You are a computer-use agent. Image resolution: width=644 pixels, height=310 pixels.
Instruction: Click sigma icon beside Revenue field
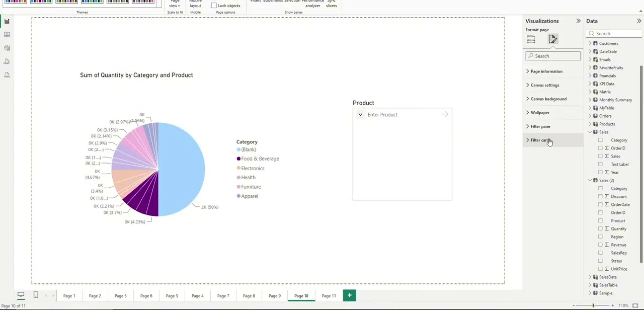pyautogui.click(x=607, y=245)
